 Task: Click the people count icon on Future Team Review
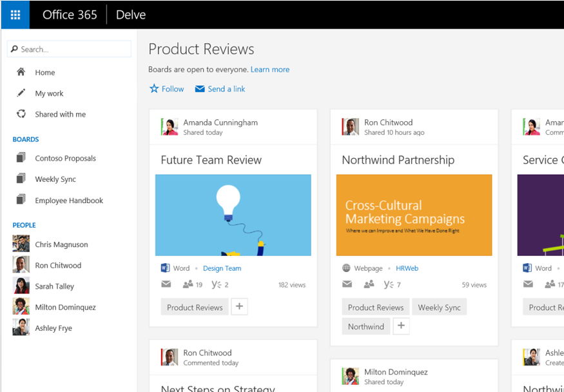[x=186, y=284]
